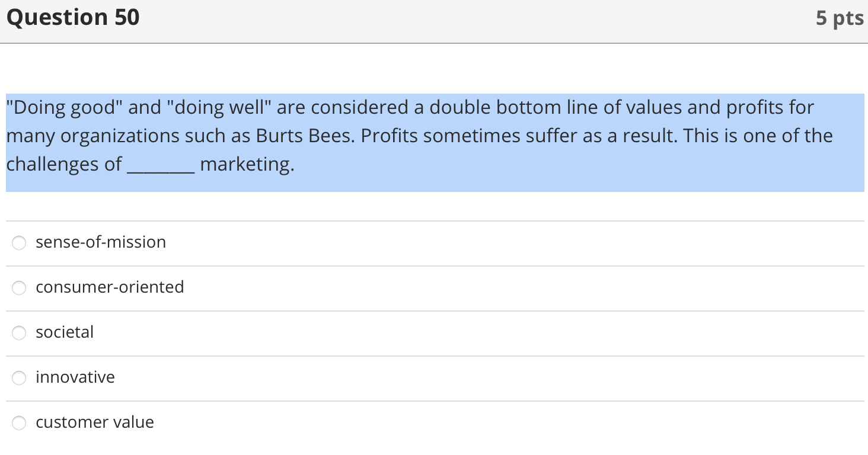Select the sense-of-mission radio button
Viewport: 868px width, 455px height.
[20, 243]
